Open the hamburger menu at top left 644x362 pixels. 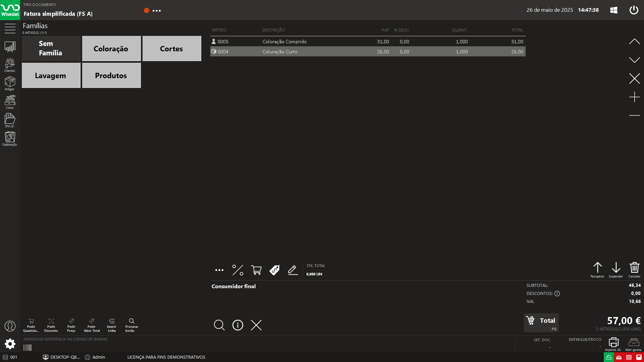[x=10, y=29]
